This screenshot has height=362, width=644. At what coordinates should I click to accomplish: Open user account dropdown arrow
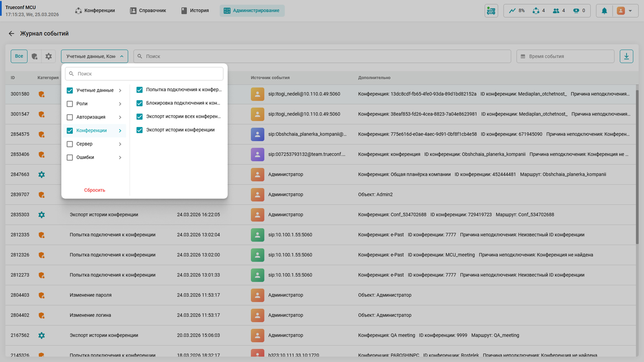tap(630, 11)
